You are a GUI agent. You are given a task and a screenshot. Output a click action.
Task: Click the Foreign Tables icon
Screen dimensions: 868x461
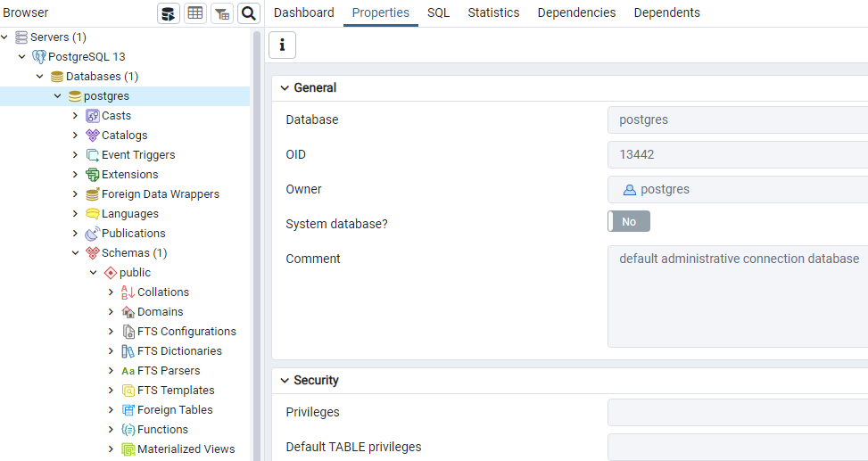tap(128, 410)
